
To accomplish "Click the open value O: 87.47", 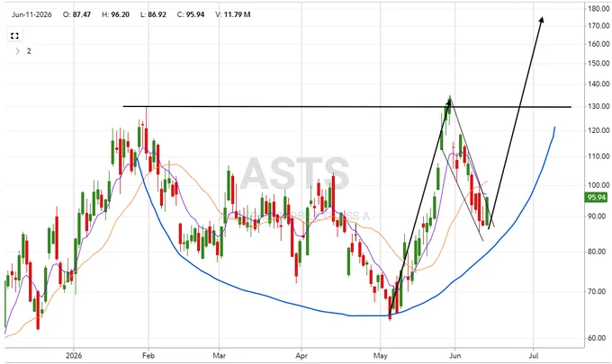I will tap(76, 14).
